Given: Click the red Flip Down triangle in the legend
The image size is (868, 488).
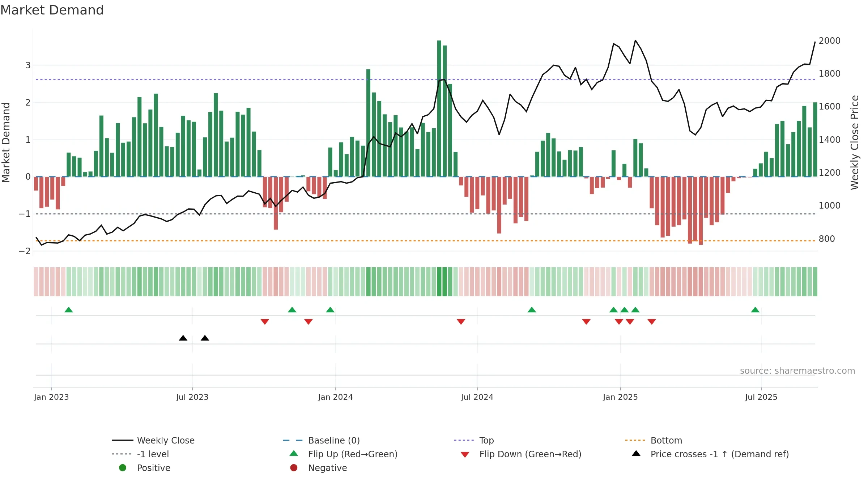Looking at the screenshot, I should click(x=465, y=455).
